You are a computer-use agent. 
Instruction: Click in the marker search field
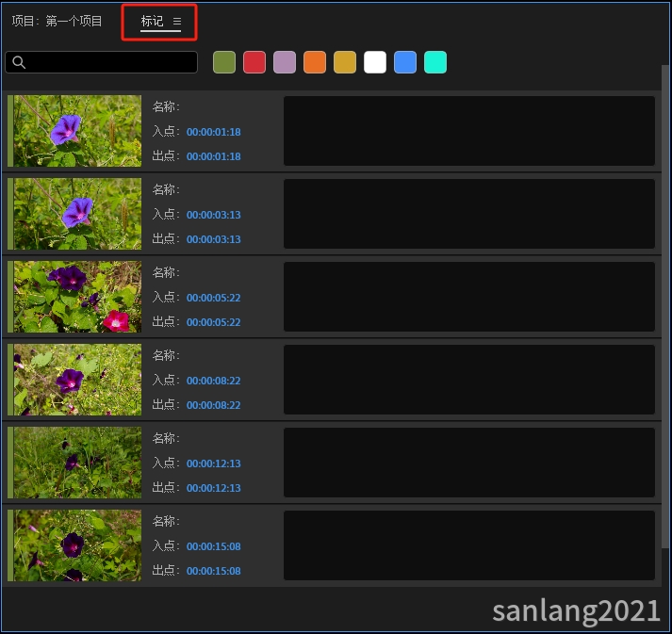(x=102, y=62)
